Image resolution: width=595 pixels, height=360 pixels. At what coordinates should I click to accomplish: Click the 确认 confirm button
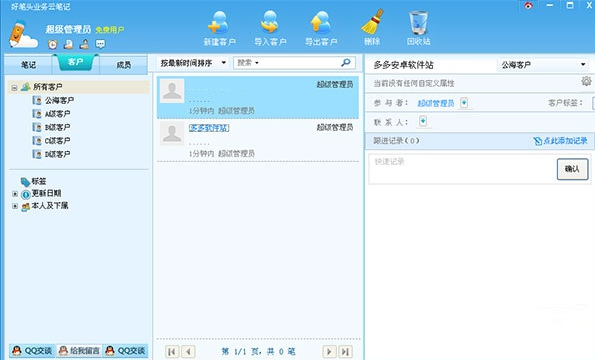pyautogui.click(x=572, y=169)
